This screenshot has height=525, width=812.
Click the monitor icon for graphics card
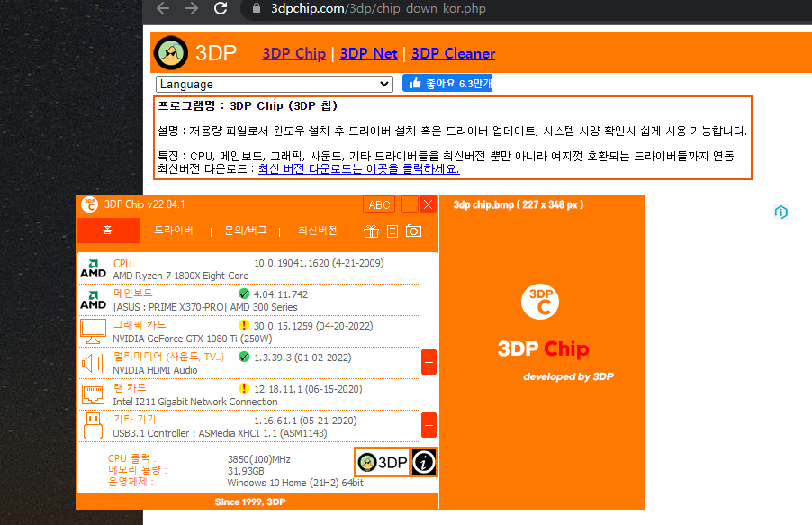pos(94,331)
